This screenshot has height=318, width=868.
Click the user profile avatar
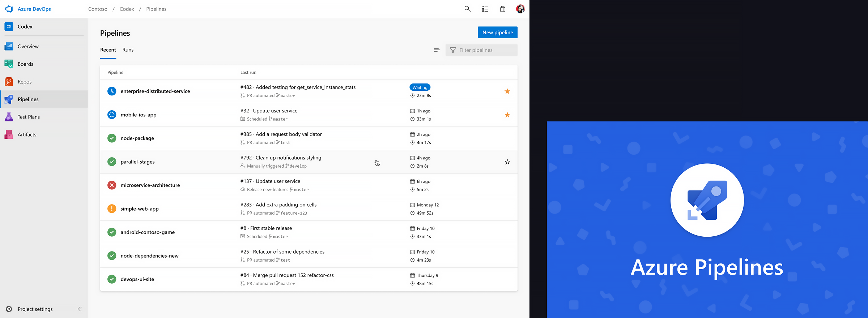(x=520, y=9)
